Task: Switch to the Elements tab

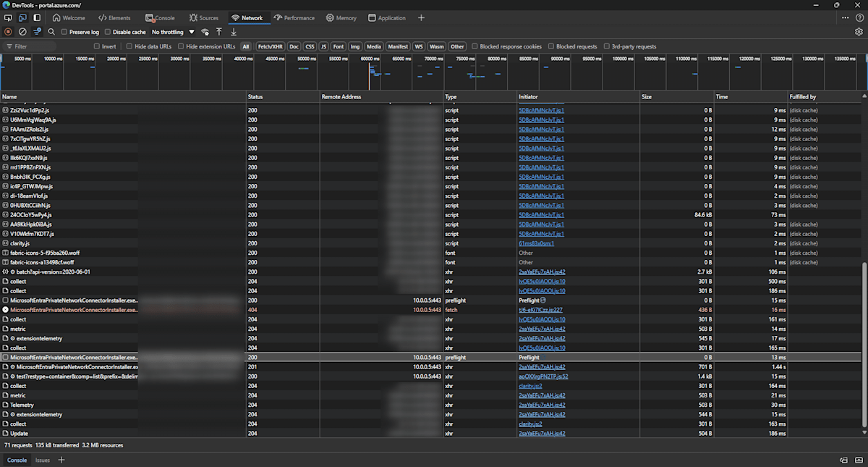Action: (x=114, y=17)
